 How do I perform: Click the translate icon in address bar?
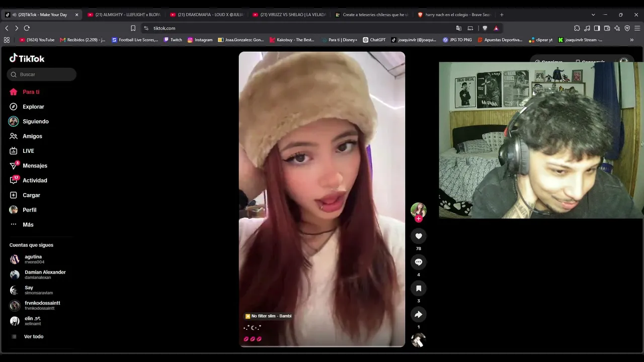pyautogui.click(x=459, y=28)
